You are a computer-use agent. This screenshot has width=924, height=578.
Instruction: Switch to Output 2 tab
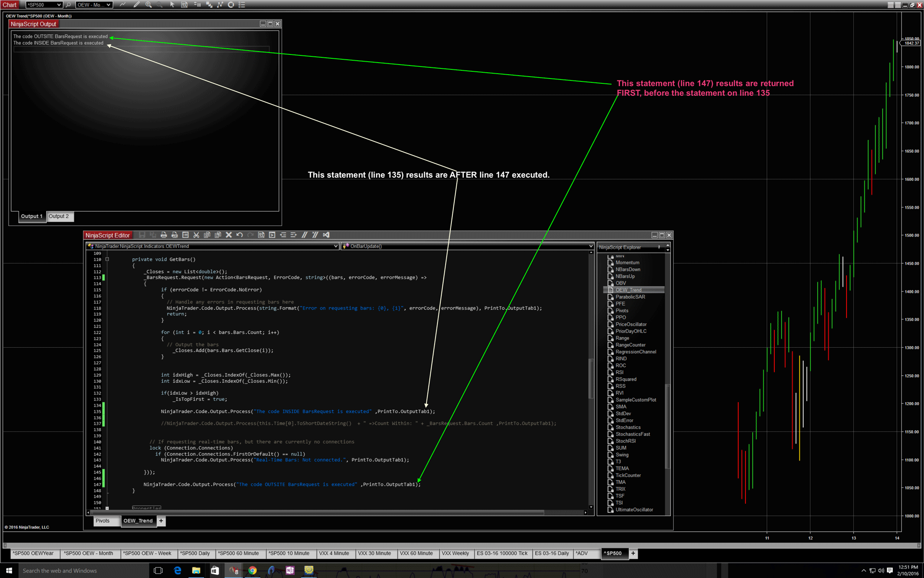pos(59,216)
